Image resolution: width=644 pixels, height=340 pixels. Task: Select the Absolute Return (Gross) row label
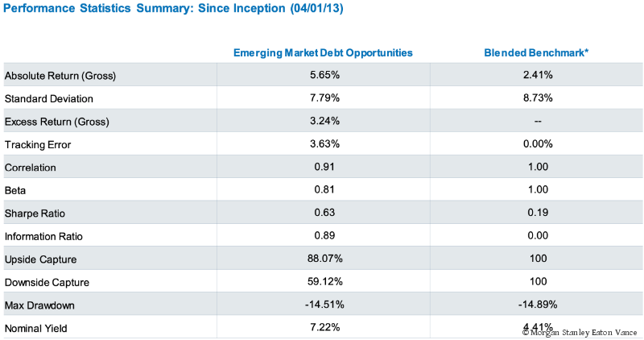tap(60, 76)
